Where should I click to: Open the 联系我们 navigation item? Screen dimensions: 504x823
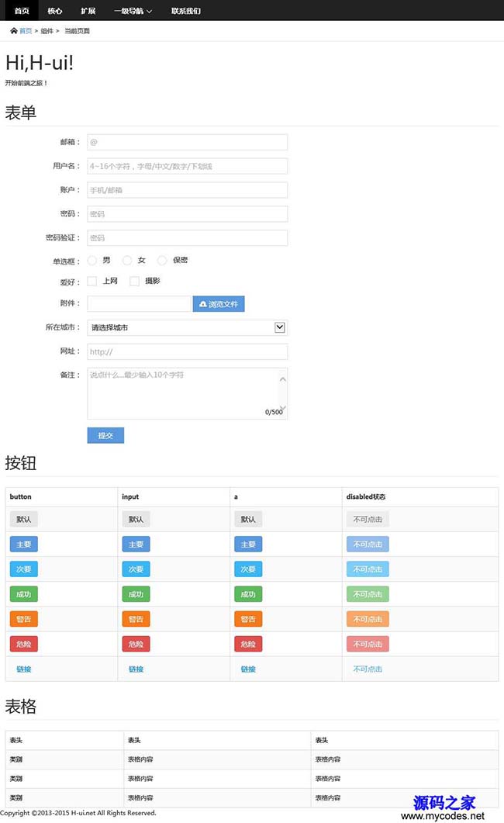185,11
